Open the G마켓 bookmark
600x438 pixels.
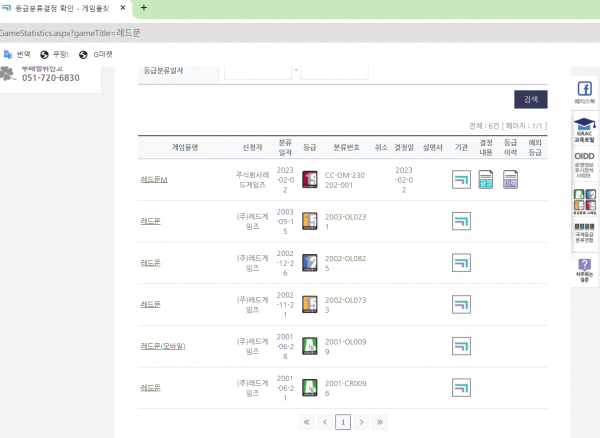[x=97, y=54]
